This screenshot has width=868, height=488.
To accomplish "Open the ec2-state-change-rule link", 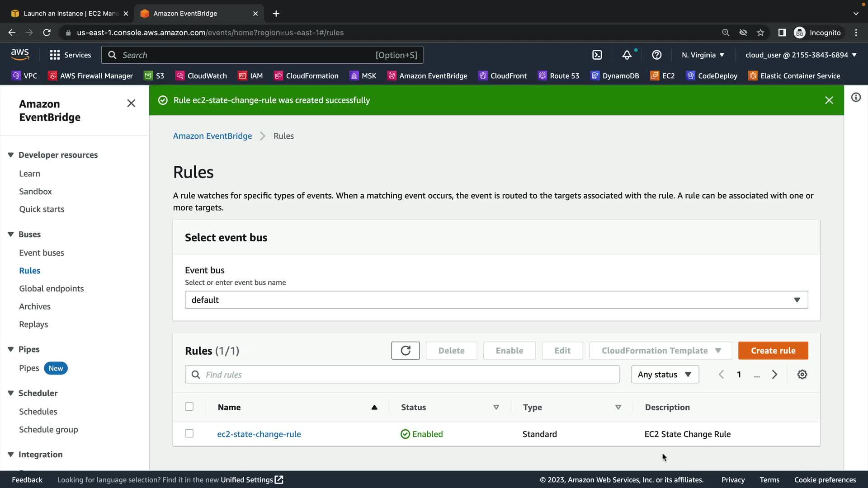I will (x=259, y=434).
